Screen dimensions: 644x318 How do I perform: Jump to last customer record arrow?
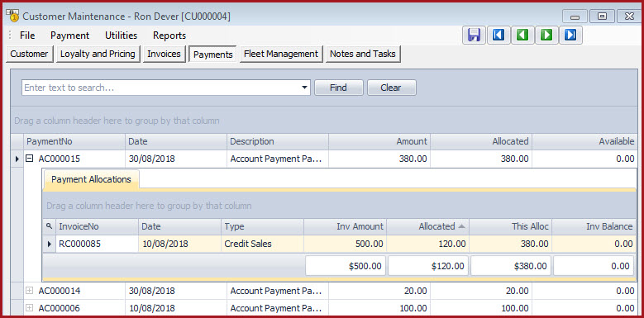[x=570, y=35]
